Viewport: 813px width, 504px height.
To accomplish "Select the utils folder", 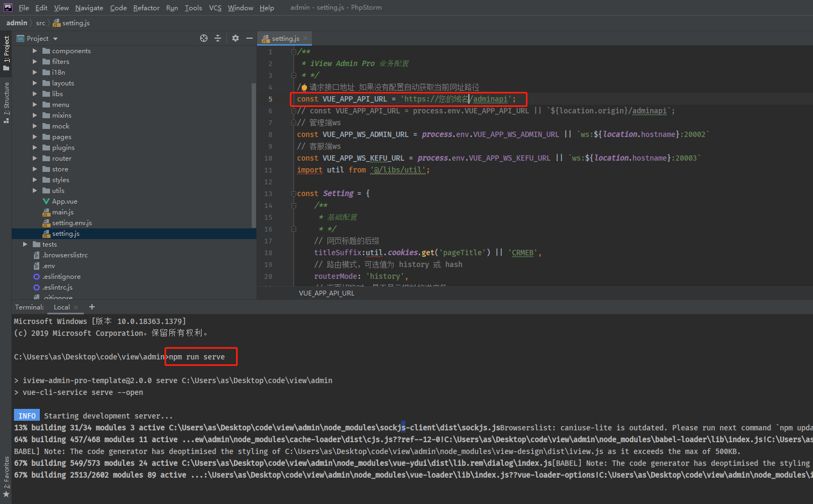I will (58, 191).
